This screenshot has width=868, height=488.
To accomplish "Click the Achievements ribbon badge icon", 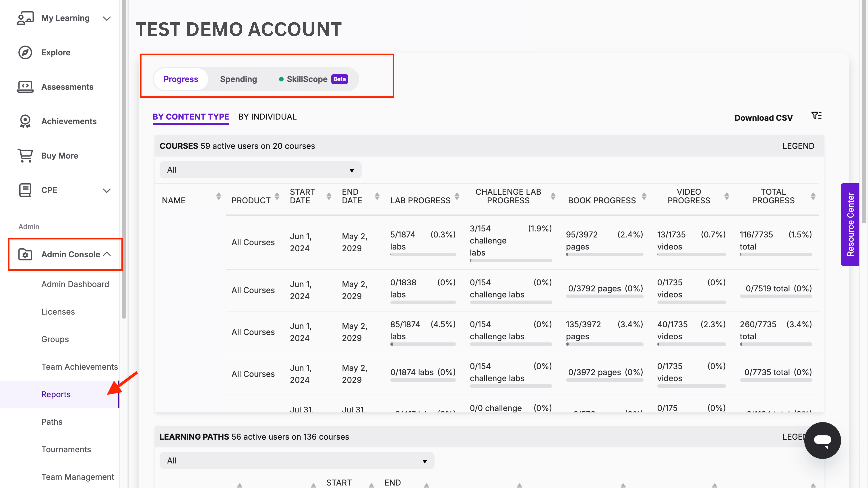I will tap(25, 121).
